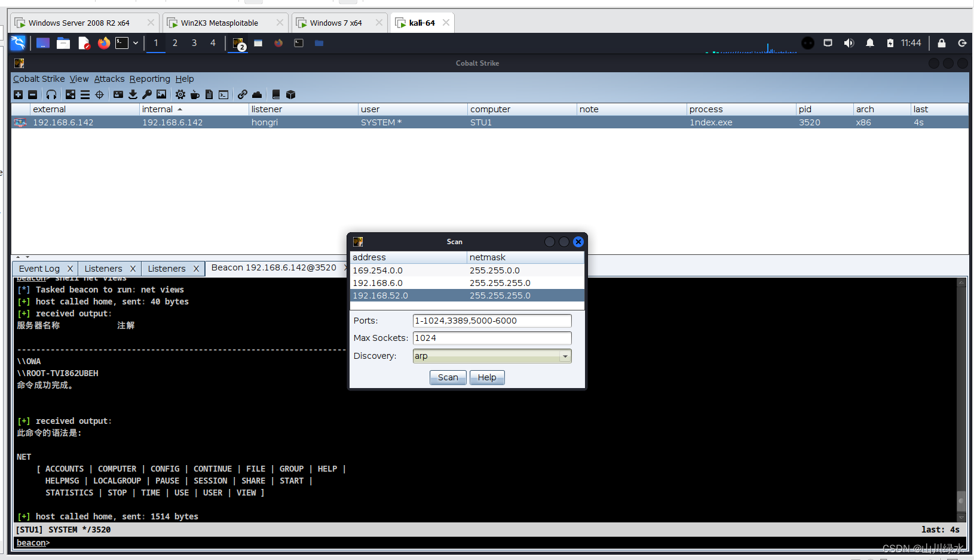Click the document icon for Office macro
This screenshot has width=974, height=560.
[x=209, y=94]
